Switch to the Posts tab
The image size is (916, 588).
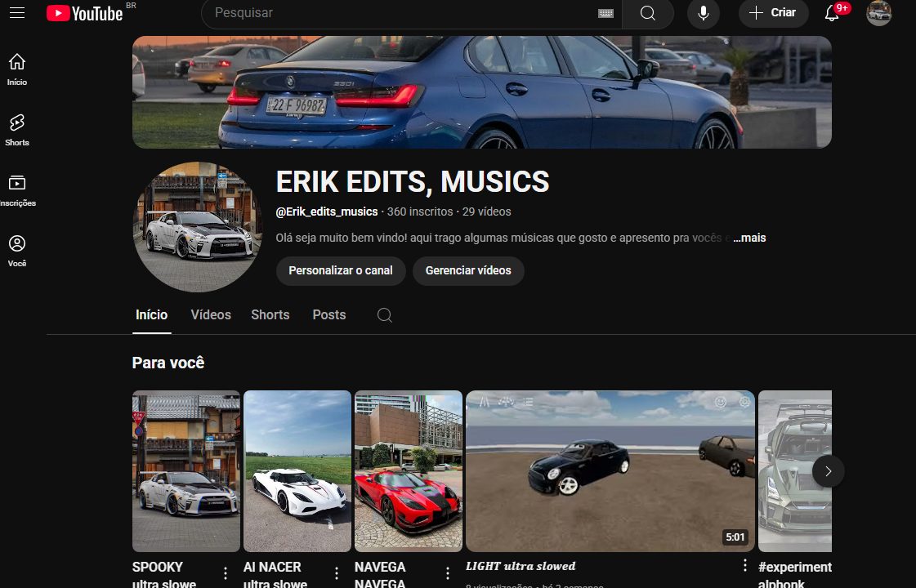pos(329,314)
